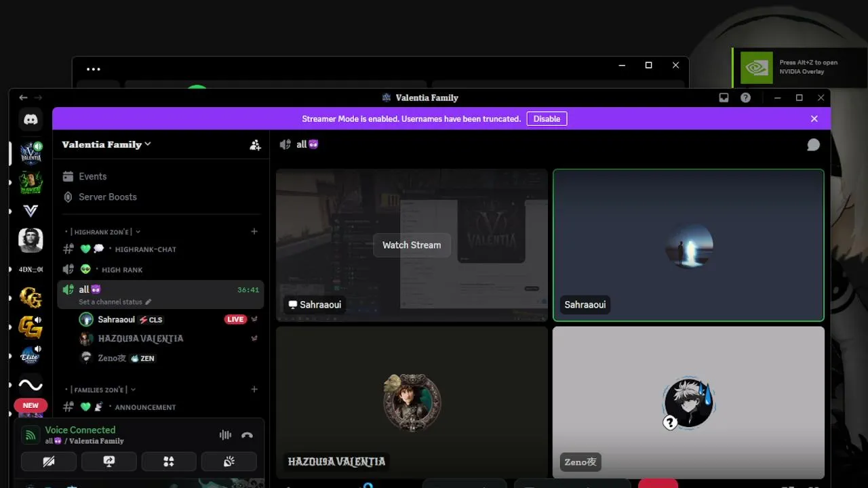Disable Streamer Mode from purple banner
Screen dimensions: 868x488
[x=547, y=119]
